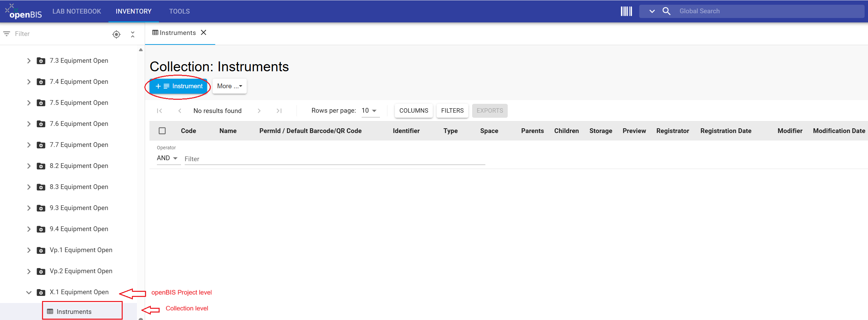Open the search type dropdown arrow
Viewport: 868px width, 320px height.
click(x=652, y=11)
